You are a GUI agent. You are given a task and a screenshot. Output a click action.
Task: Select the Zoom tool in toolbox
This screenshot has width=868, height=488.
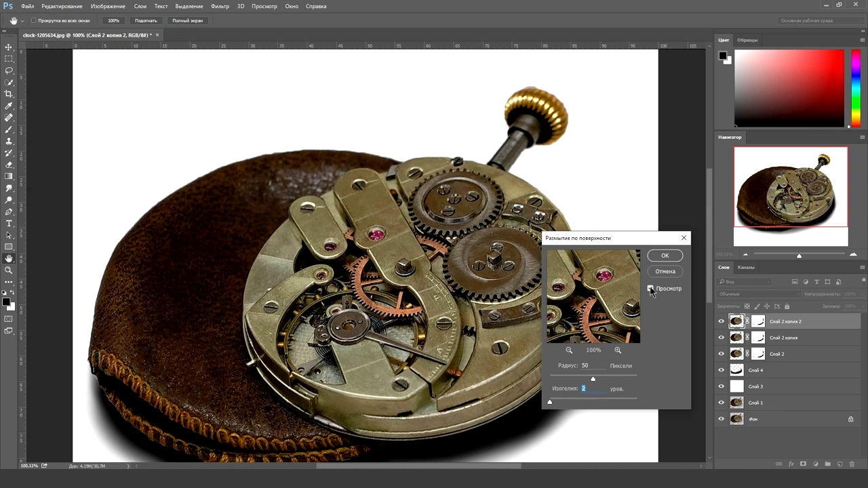pyautogui.click(x=9, y=270)
